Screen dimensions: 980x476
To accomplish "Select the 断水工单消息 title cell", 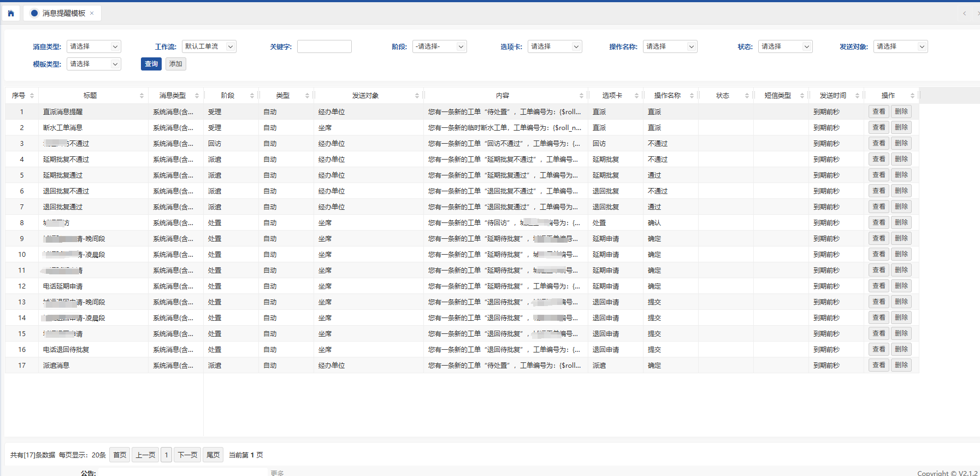I will click(93, 127).
